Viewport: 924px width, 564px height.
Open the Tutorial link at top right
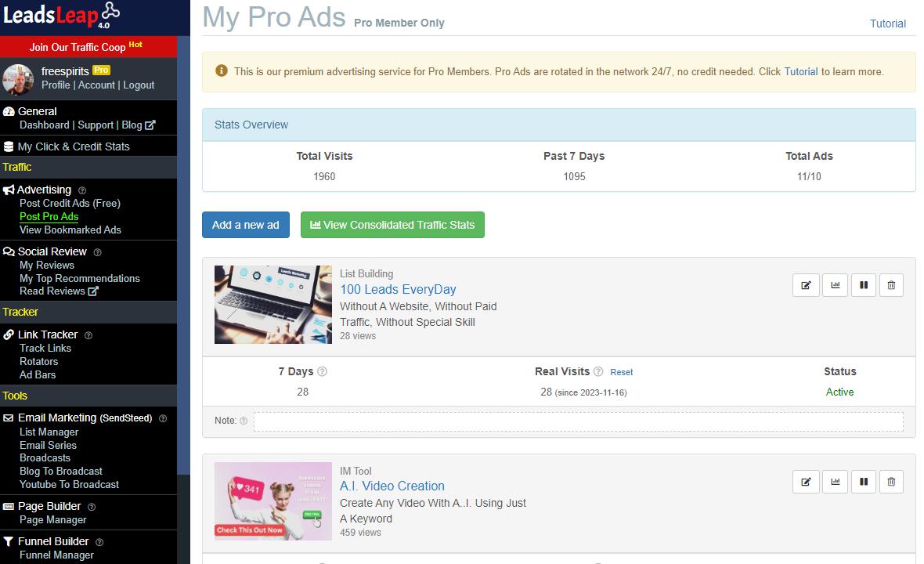887,23
